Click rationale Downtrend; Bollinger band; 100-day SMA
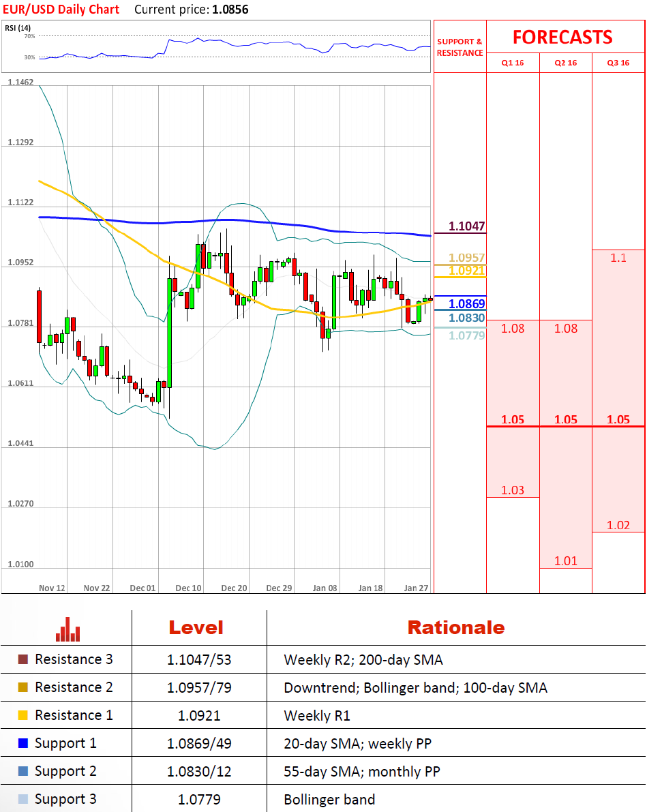647x812 pixels. click(x=415, y=688)
